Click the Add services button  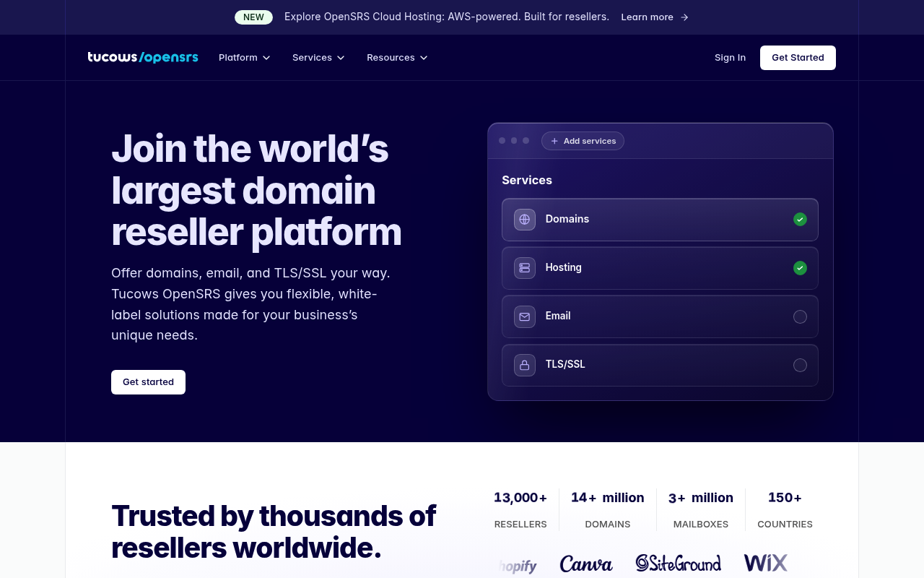[583, 141]
